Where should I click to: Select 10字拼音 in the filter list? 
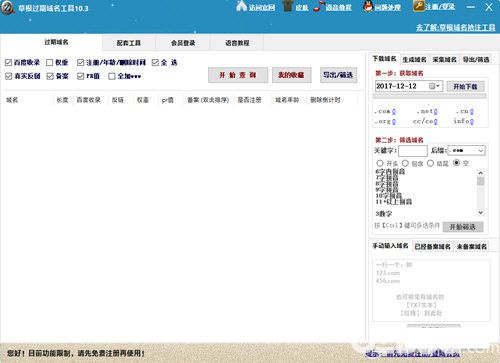click(389, 196)
